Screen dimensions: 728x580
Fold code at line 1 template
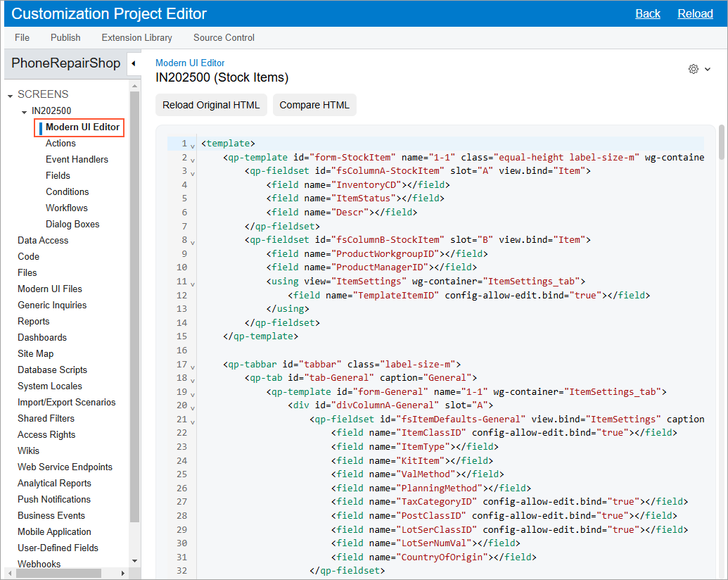[x=193, y=145]
